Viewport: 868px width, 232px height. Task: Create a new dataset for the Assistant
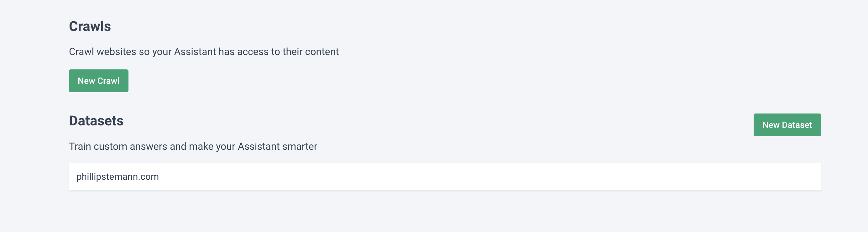pos(787,125)
